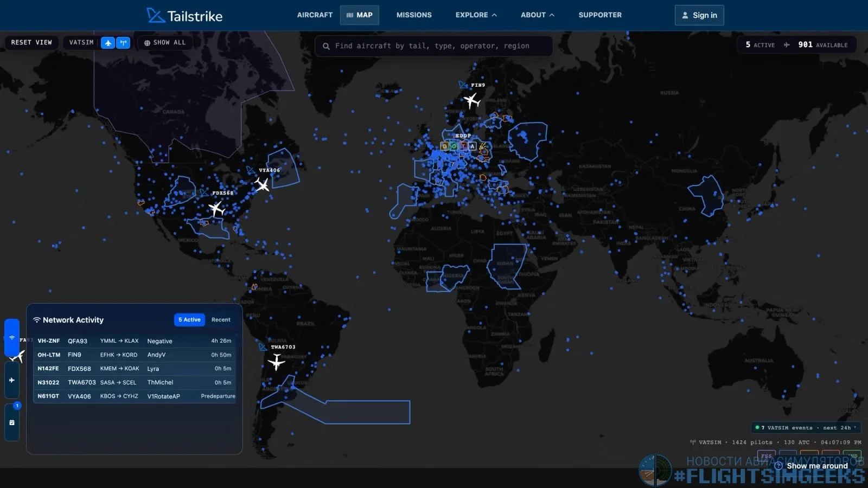Select the FIN9 aircraft icon on map
Viewport: 868px width, 488px height.
coord(471,100)
